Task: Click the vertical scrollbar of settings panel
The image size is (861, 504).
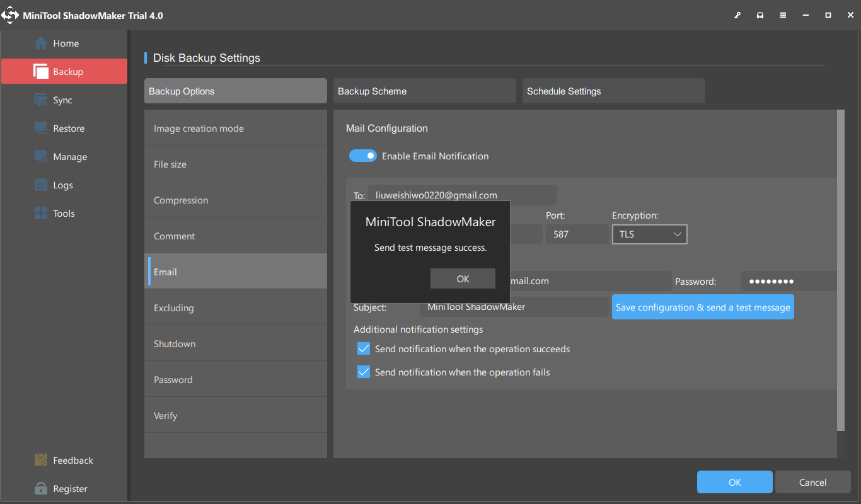Action: pyautogui.click(x=840, y=270)
